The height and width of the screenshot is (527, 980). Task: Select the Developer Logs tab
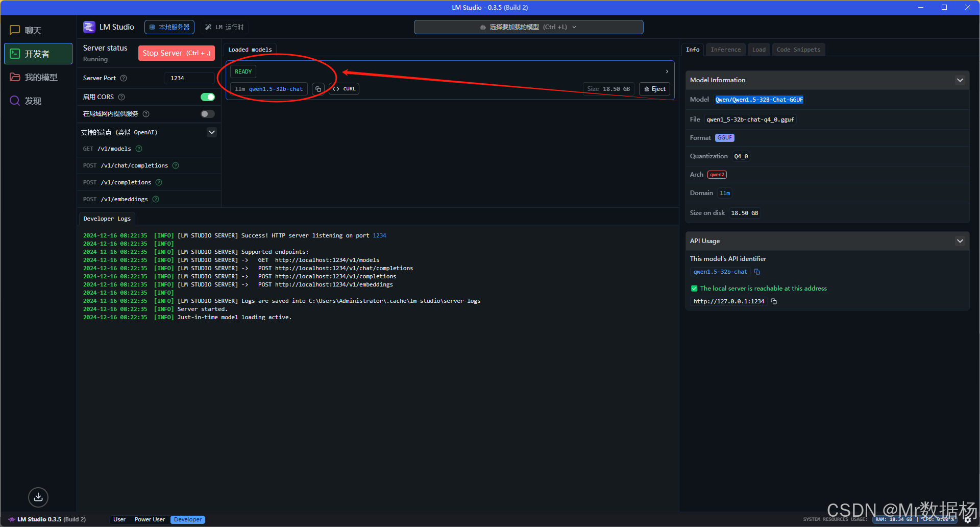(107, 219)
